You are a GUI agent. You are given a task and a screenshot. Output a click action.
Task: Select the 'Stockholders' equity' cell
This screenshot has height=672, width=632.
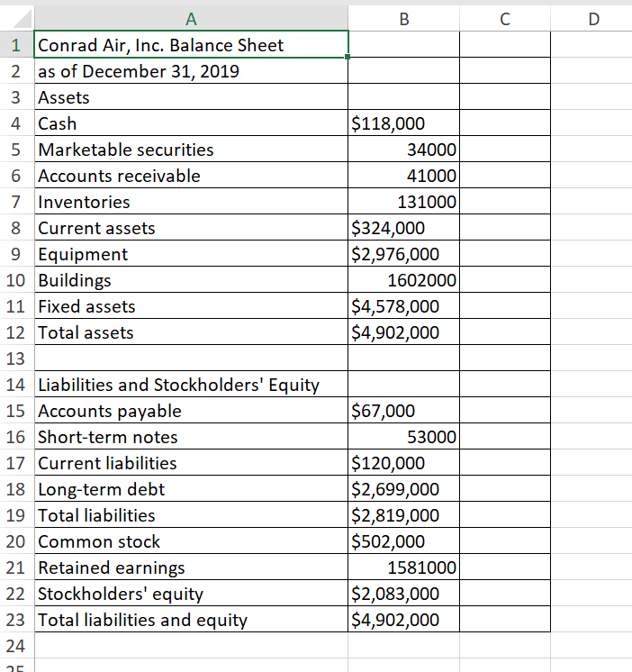[191, 593]
